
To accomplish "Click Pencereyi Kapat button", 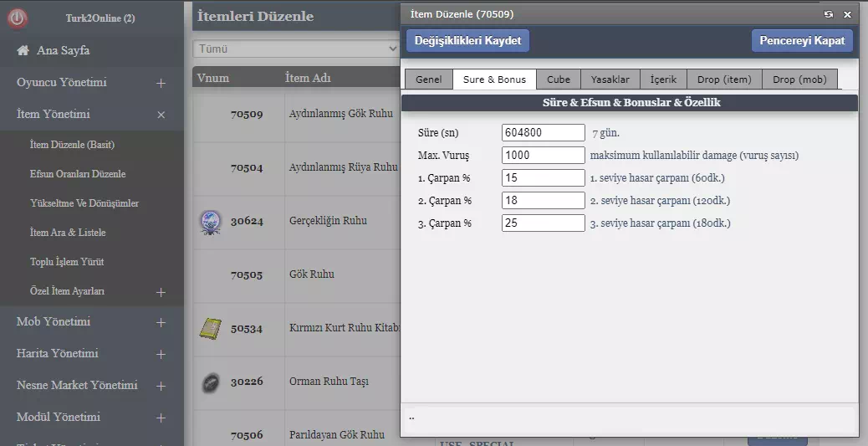I will tap(802, 41).
